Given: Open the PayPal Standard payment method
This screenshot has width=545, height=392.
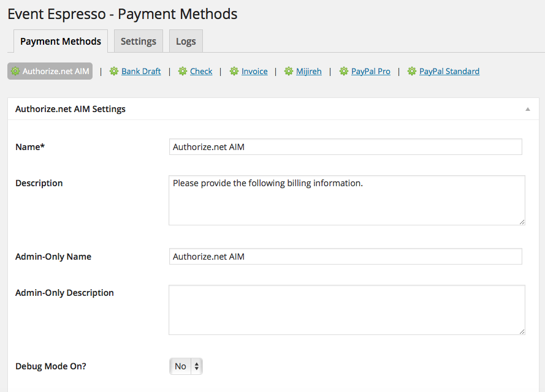Looking at the screenshot, I should 449,71.
